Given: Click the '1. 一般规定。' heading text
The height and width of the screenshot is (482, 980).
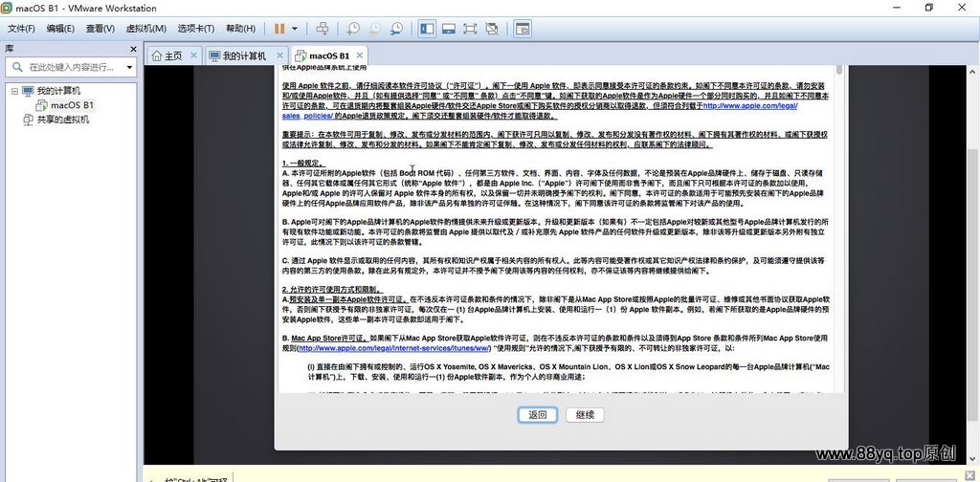Looking at the screenshot, I should pos(304,164).
